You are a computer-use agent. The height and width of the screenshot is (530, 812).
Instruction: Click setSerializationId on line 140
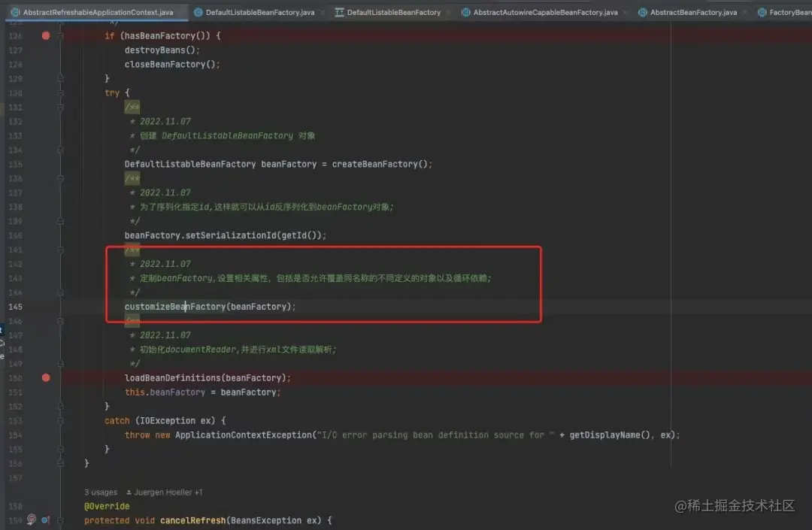(x=231, y=235)
